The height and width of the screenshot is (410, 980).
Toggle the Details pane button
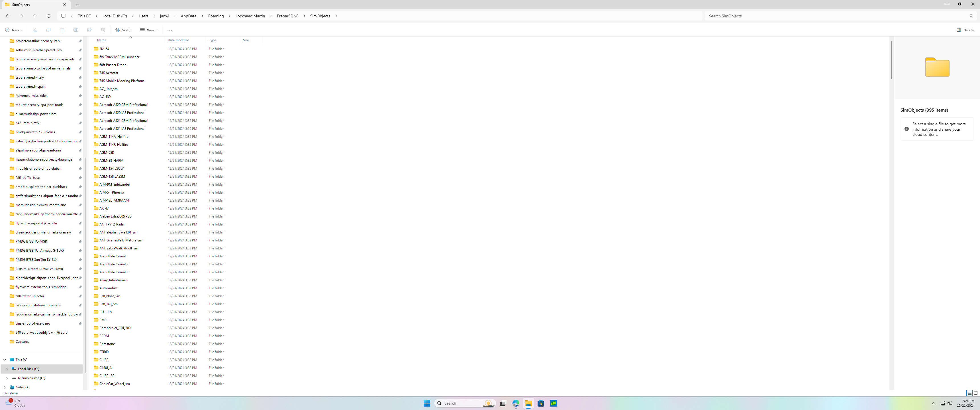(965, 30)
